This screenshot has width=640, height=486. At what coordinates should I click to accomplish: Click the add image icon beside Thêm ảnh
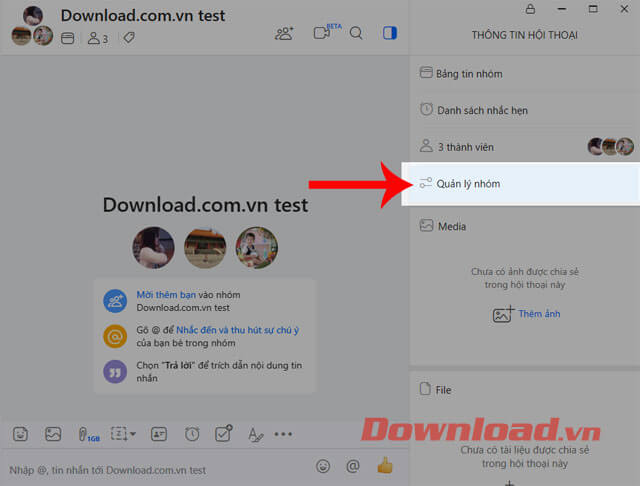click(503, 314)
